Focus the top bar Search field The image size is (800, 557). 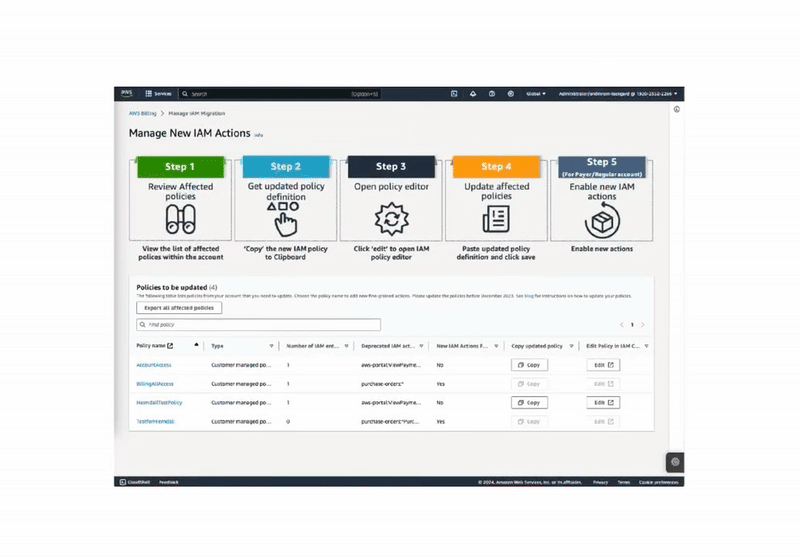(279, 94)
